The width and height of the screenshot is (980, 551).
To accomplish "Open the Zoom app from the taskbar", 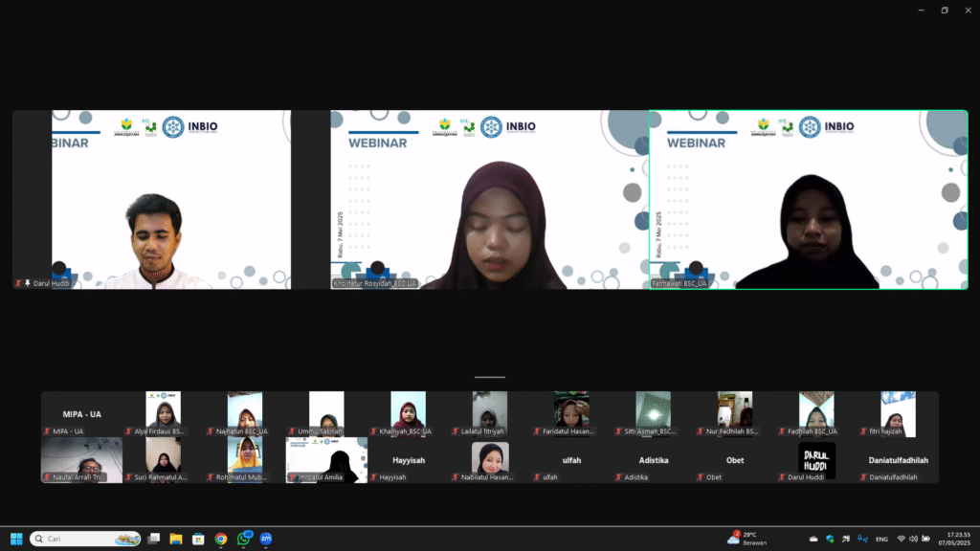I will coord(263,539).
